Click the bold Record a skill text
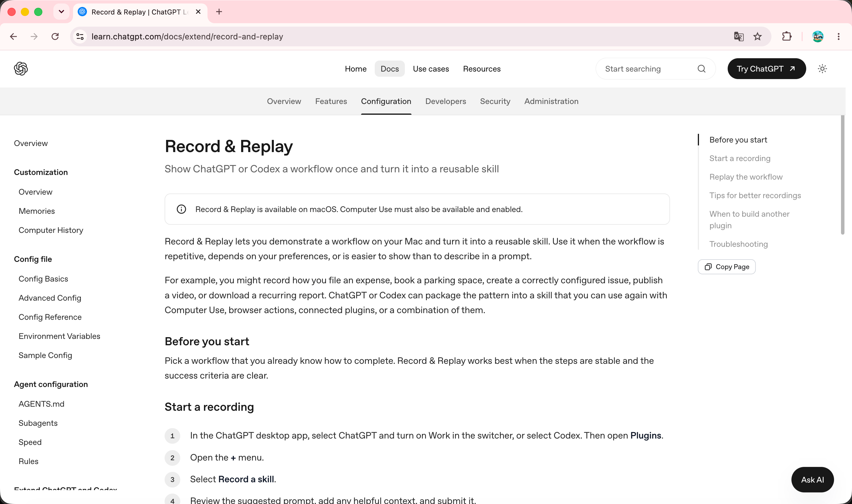The height and width of the screenshot is (504, 852). pos(246,479)
